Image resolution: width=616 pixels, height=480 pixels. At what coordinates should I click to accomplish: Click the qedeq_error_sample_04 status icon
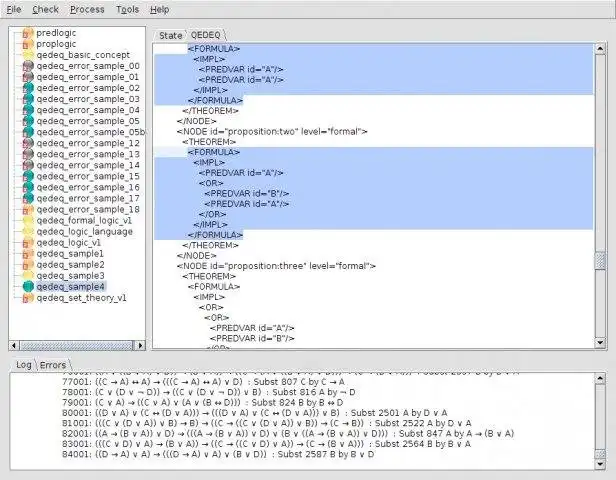tap(28, 110)
